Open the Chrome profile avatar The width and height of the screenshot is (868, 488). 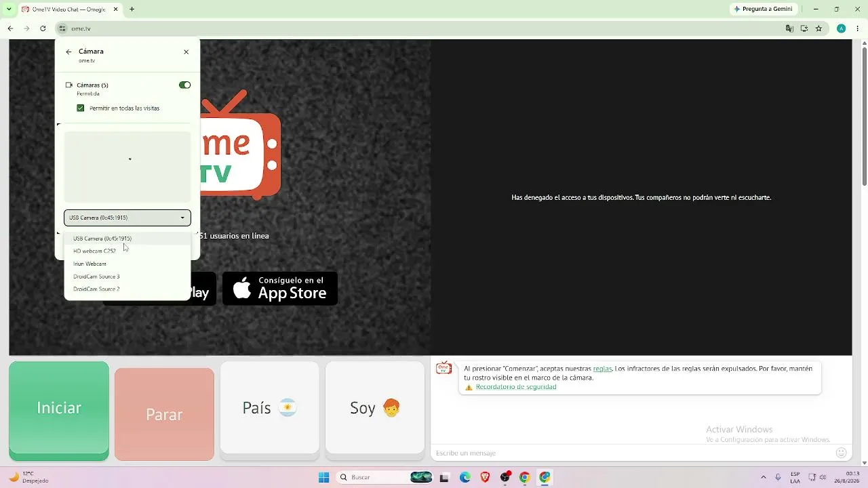(841, 28)
